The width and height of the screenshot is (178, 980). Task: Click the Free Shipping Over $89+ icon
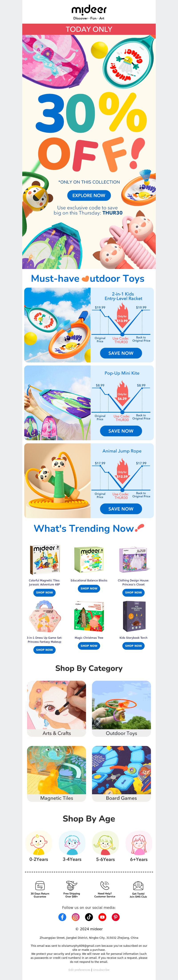72,885
